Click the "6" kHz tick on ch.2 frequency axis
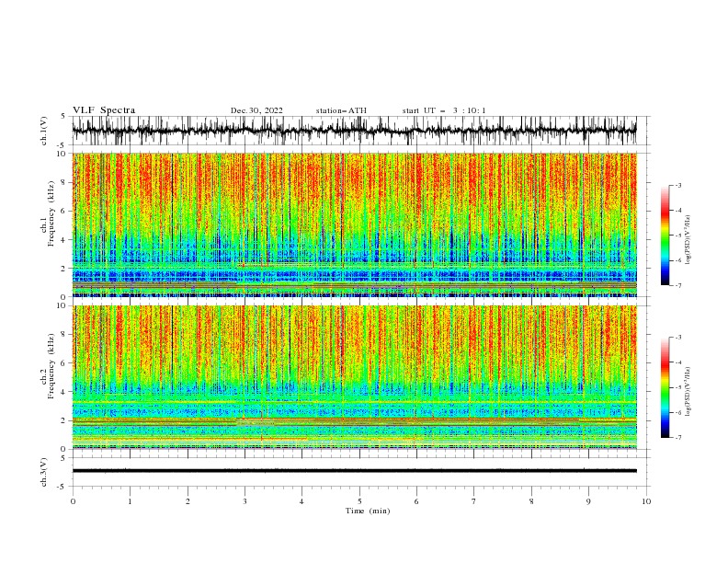728x563 pixels. pyautogui.click(x=64, y=363)
